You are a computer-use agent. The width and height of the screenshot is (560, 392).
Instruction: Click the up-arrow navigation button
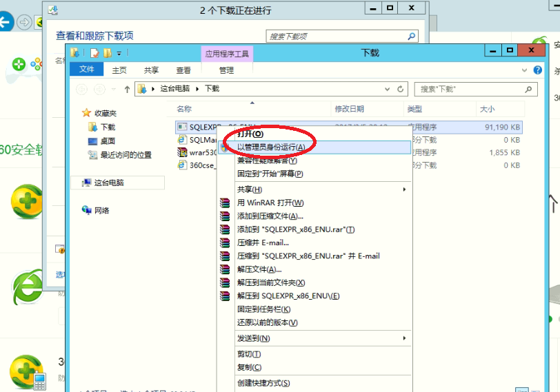tap(127, 89)
